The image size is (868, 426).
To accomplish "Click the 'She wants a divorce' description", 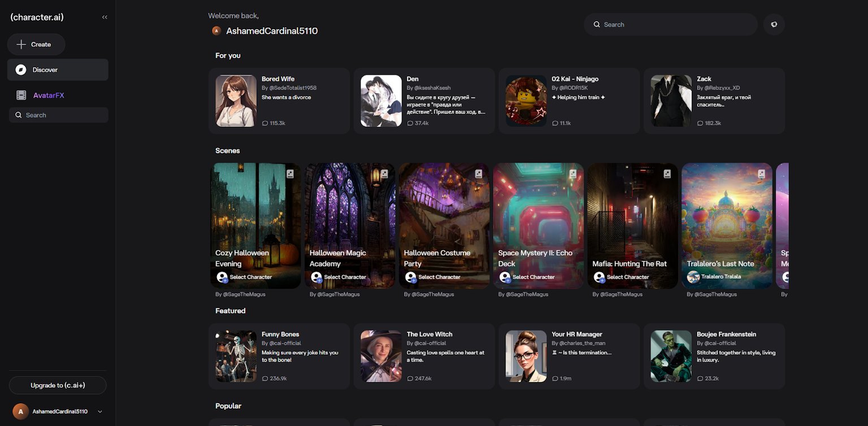I will [x=287, y=97].
